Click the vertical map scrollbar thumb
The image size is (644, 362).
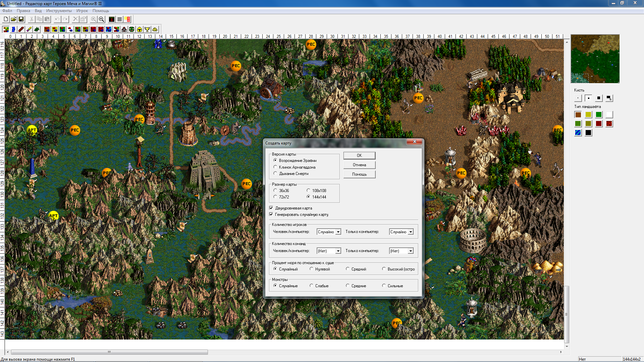click(x=567, y=314)
